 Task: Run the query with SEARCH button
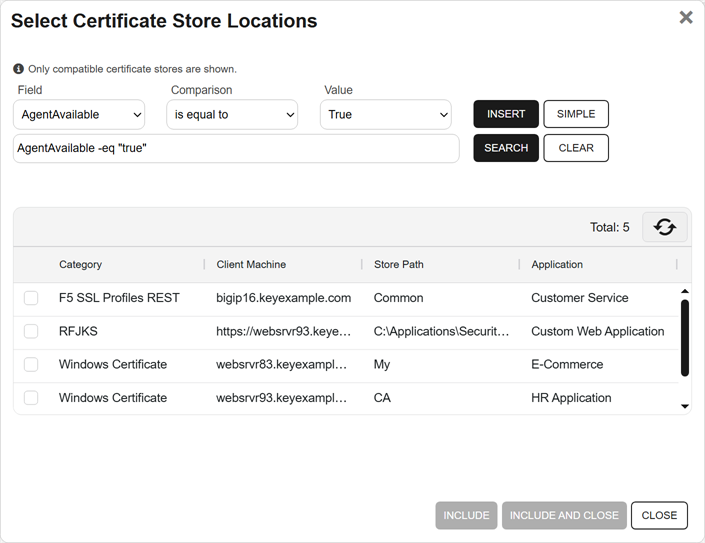pos(506,148)
